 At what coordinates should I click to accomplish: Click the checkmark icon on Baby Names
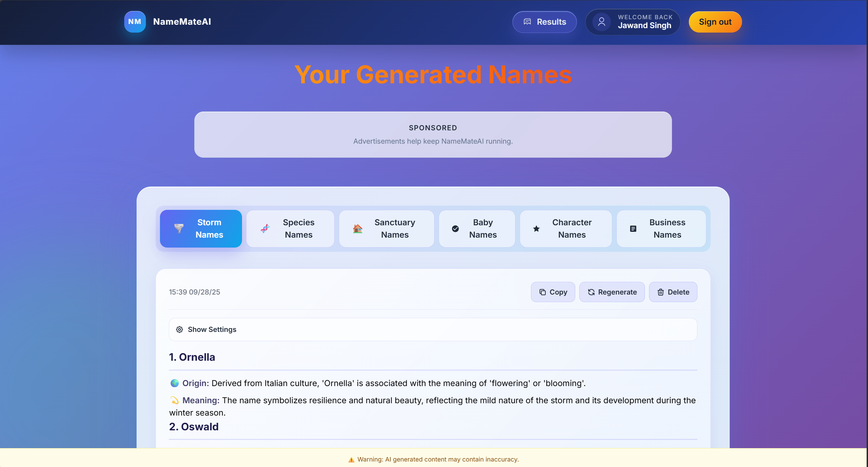(x=455, y=229)
